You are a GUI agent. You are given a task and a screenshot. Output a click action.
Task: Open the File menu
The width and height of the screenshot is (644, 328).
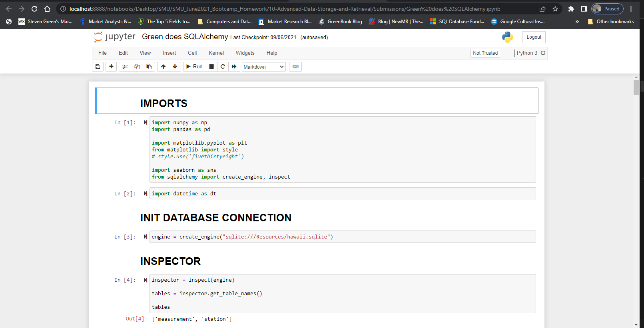click(102, 53)
